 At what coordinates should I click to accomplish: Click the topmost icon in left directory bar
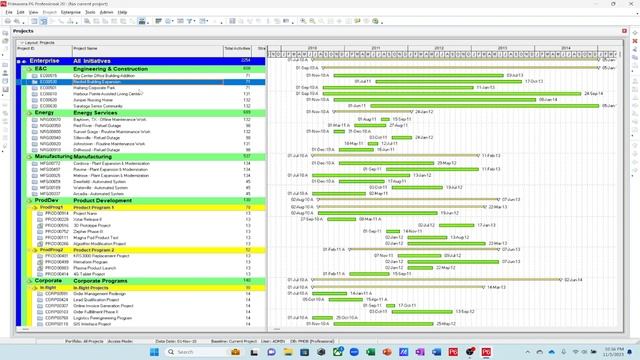coord(5,33)
